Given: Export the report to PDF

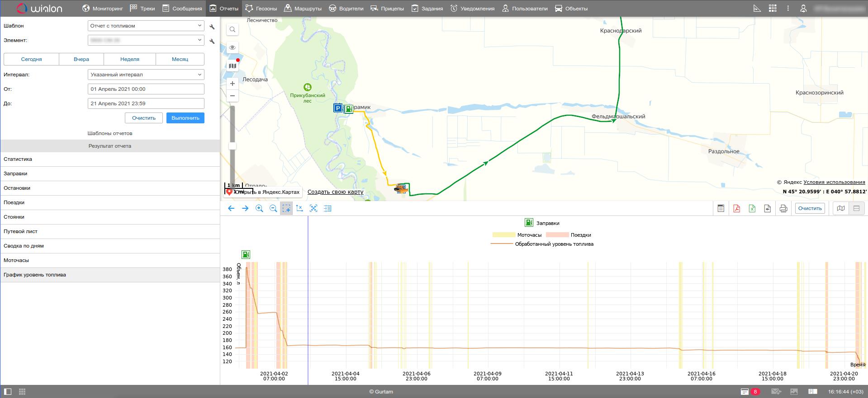Looking at the screenshot, I should pyautogui.click(x=736, y=208).
